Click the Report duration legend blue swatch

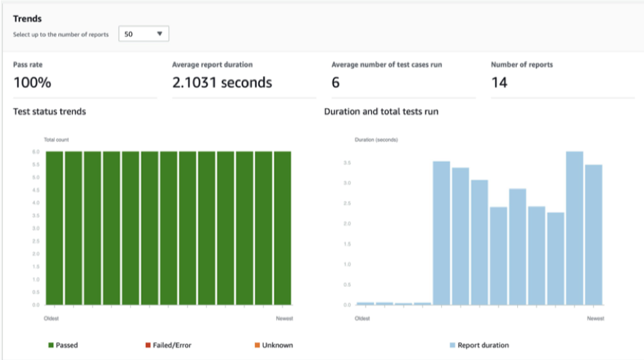452,345
